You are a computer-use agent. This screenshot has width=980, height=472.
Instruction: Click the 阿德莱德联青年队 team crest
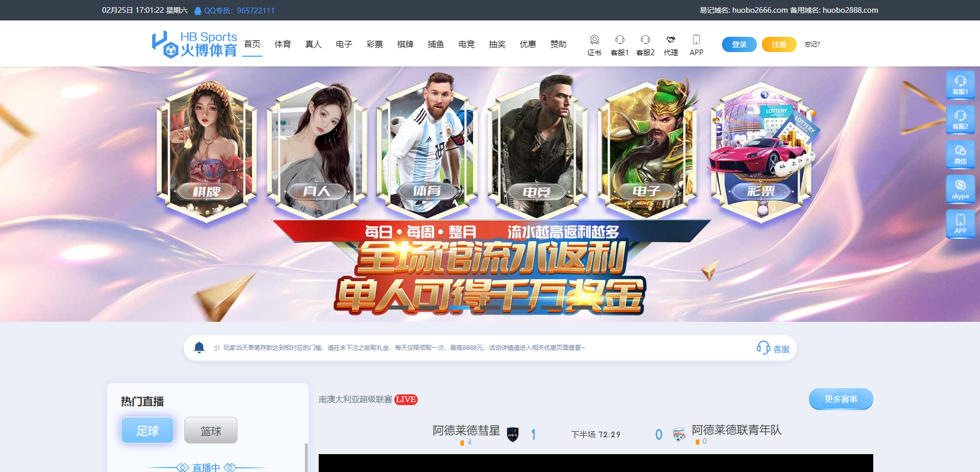pos(678,434)
